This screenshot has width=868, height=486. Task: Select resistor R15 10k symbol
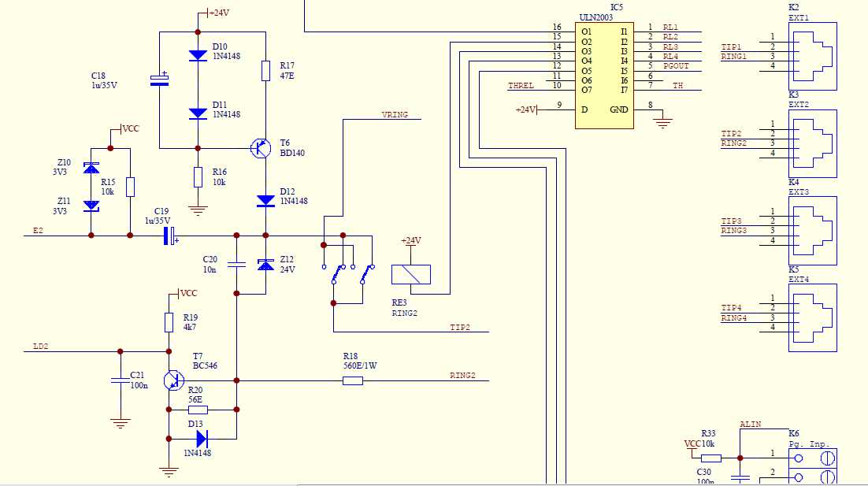[x=130, y=187]
